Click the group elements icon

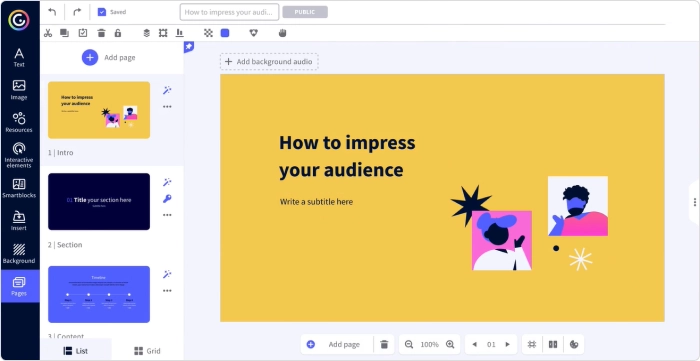(x=163, y=33)
